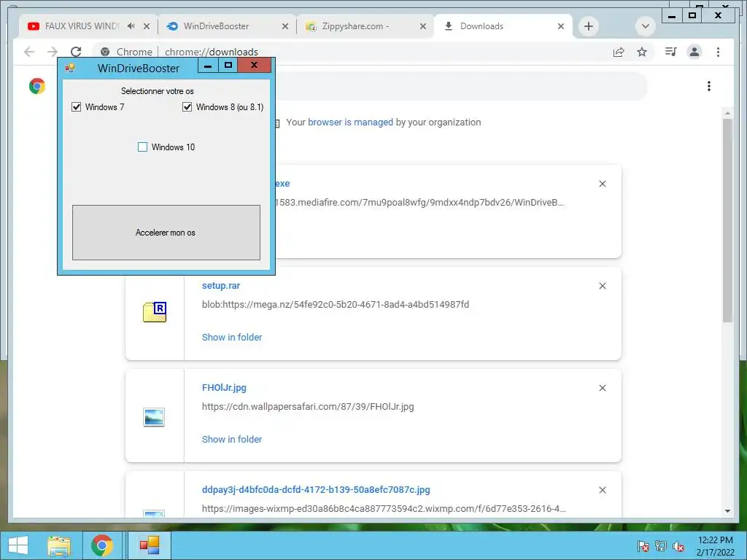The height and width of the screenshot is (560, 747).
Task: Remove ddpay3j jpg from downloads list
Action: 602,490
